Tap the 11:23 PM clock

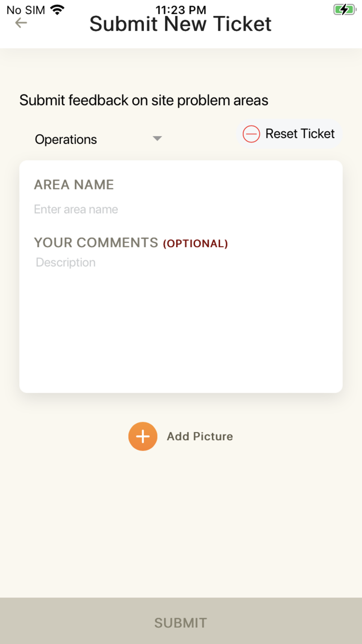pos(181,9)
